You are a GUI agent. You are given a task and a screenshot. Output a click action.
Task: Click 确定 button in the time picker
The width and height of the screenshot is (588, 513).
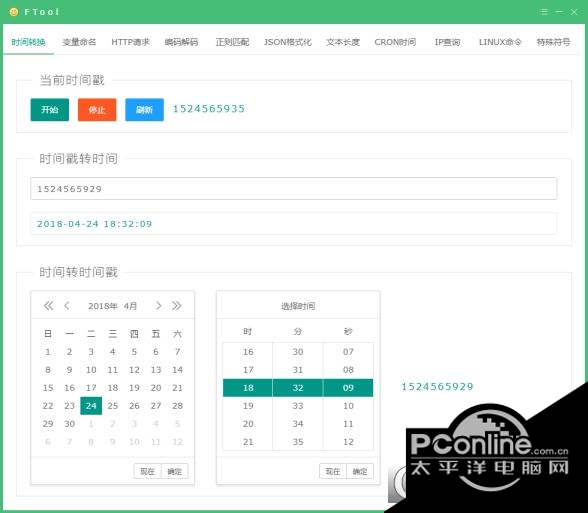click(x=360, y=471)
